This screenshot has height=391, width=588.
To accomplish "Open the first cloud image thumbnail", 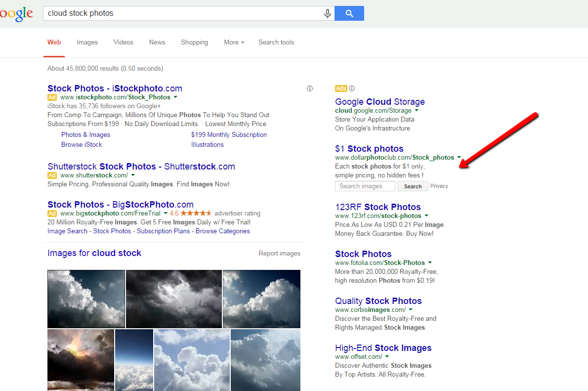I will (x=86, y=299).
